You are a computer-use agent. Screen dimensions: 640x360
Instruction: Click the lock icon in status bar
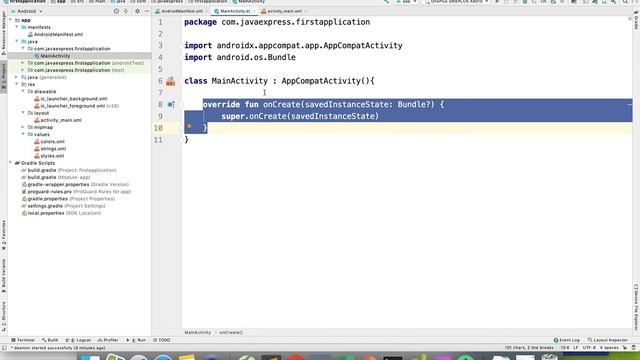tap(625, 348)
